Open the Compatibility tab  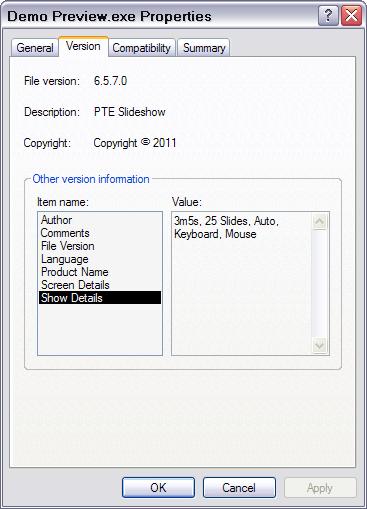(x=142, y=48)
